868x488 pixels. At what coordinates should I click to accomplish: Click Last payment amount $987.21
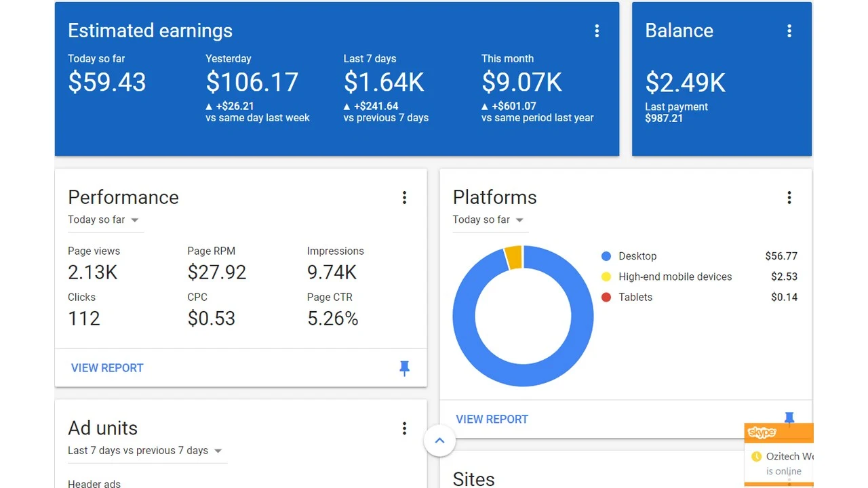pos(664,118)
